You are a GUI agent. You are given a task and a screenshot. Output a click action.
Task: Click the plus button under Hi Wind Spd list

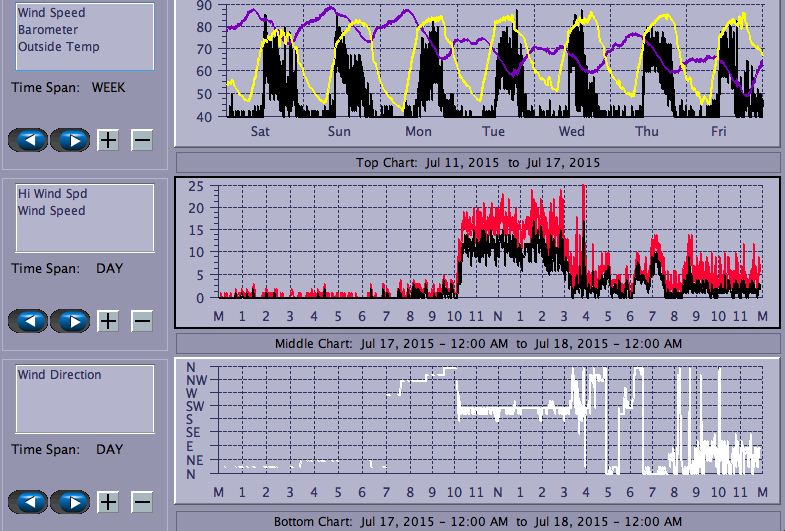108,321
